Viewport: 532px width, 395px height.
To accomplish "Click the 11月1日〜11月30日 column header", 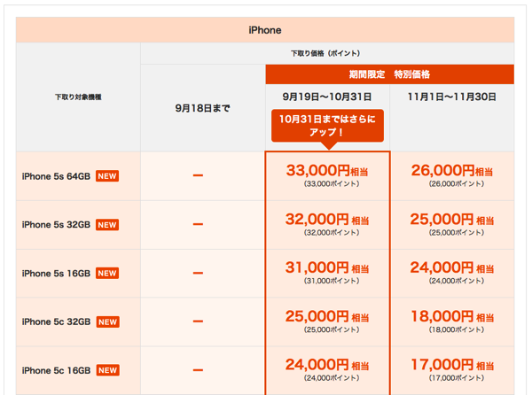I will tap(452, 97).
